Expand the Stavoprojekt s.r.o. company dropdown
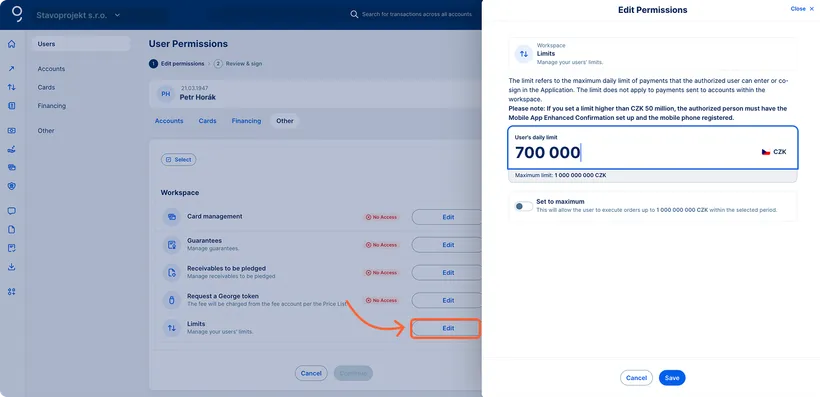Viewport: 820px width, 397px height. pyautogui.click(x=78, y=15)
